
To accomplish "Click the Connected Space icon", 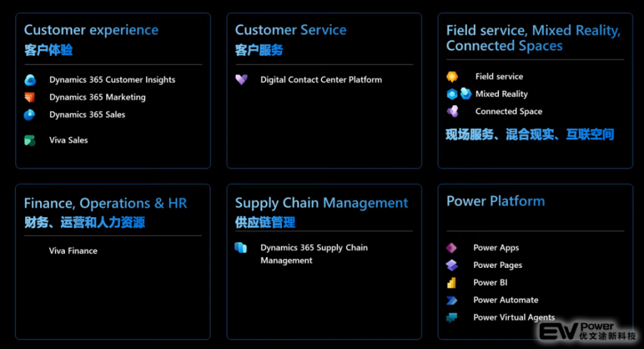I will pos(453,111).
